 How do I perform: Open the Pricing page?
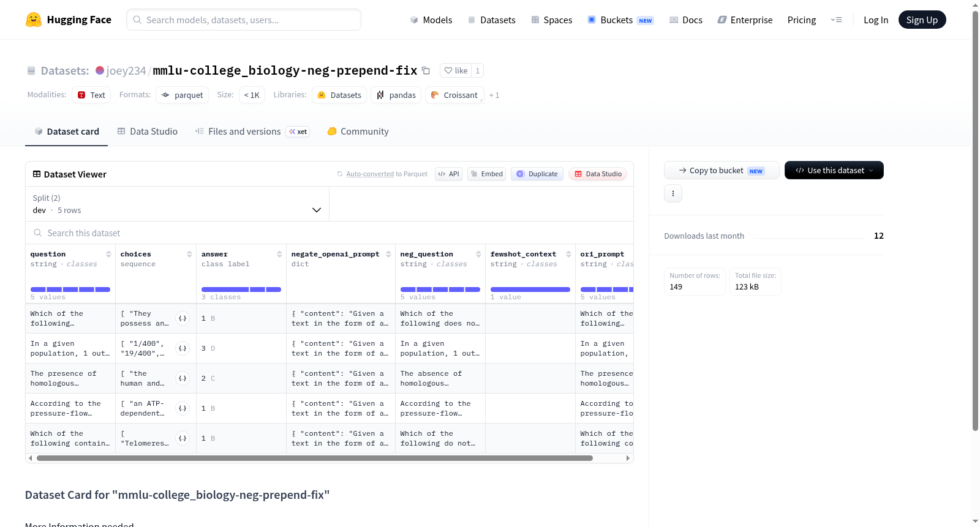pyautogui.click(x=802, y=20)
